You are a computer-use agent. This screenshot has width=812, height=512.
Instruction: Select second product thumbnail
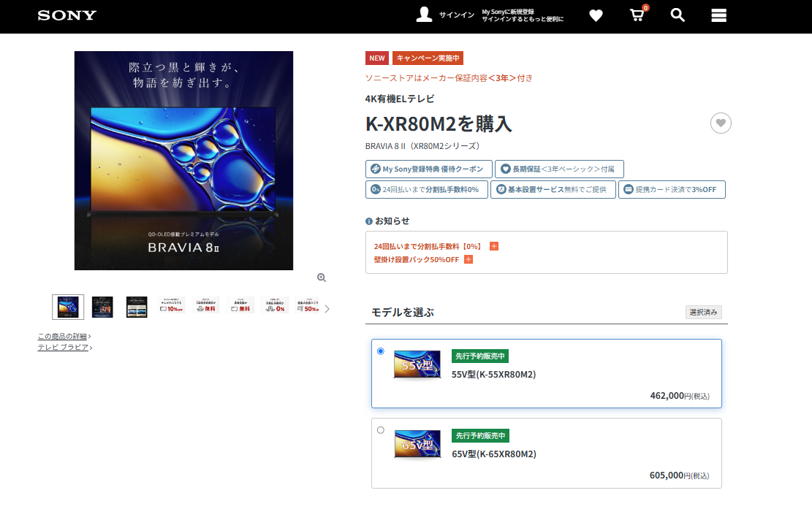pyautogui.click(x=102, y=307)
